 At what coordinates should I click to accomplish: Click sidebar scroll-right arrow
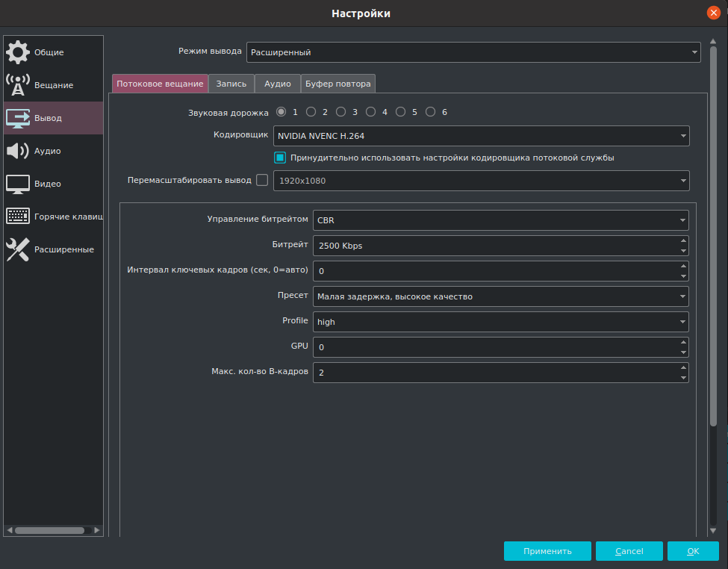(x=96, y=530)
